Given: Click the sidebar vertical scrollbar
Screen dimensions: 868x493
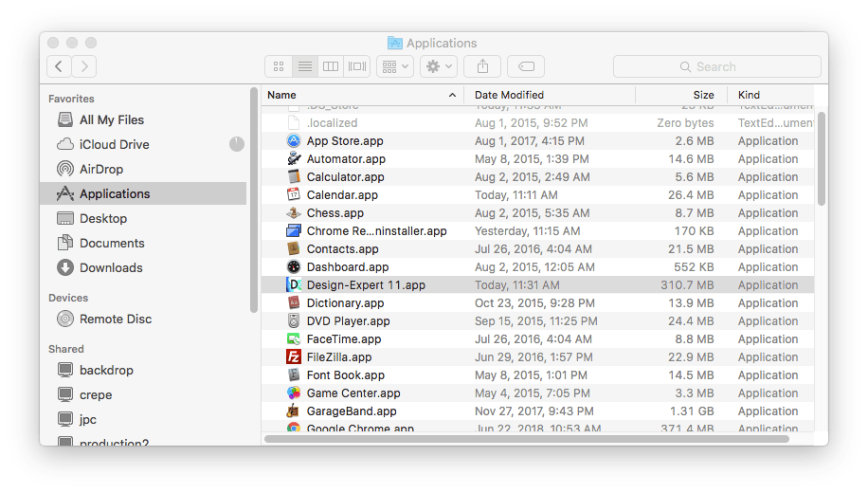Looking at the screenshot, I should [254, 200].
